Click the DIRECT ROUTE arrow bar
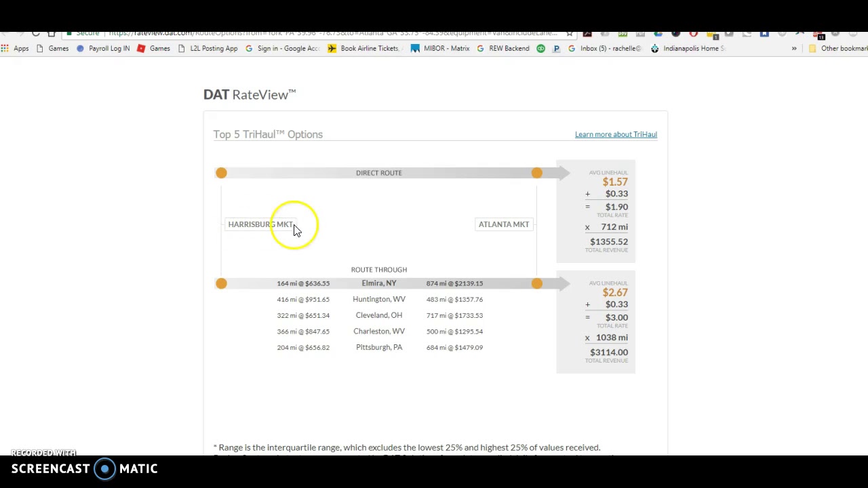This screenshot has height=488, width=868. [x=392, y=173]
